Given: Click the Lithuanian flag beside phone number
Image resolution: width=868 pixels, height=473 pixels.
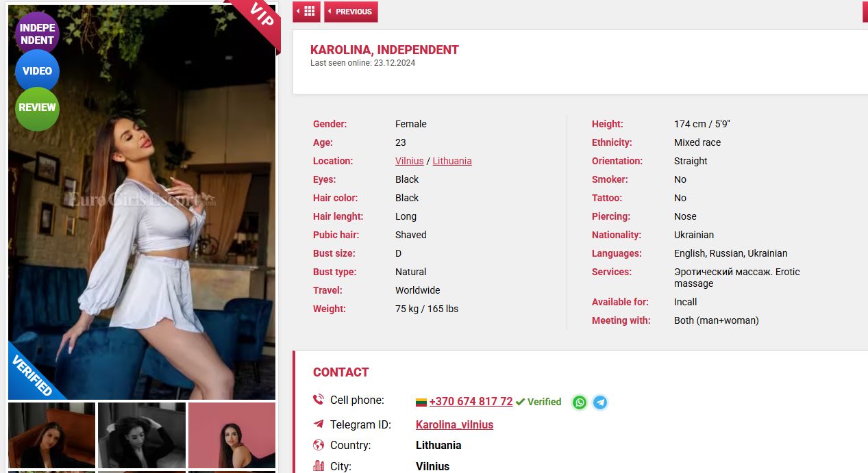Looking at the screenshot, I should tap(421, 402).
